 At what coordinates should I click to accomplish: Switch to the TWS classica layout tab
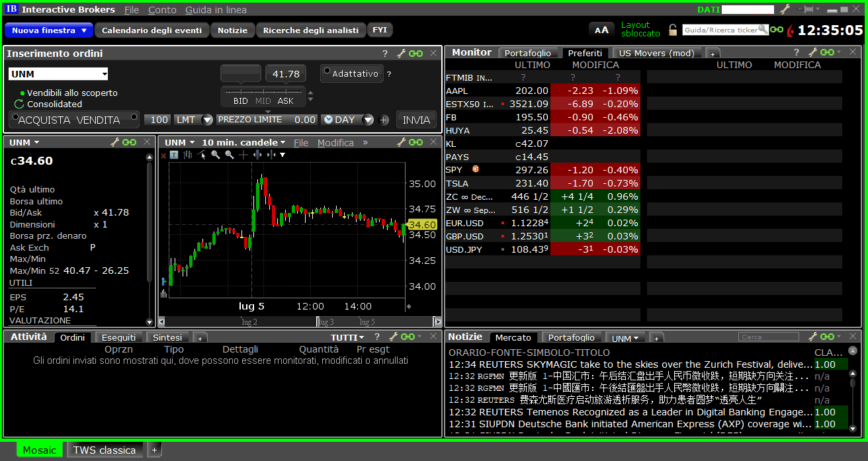tap(105, 450)
